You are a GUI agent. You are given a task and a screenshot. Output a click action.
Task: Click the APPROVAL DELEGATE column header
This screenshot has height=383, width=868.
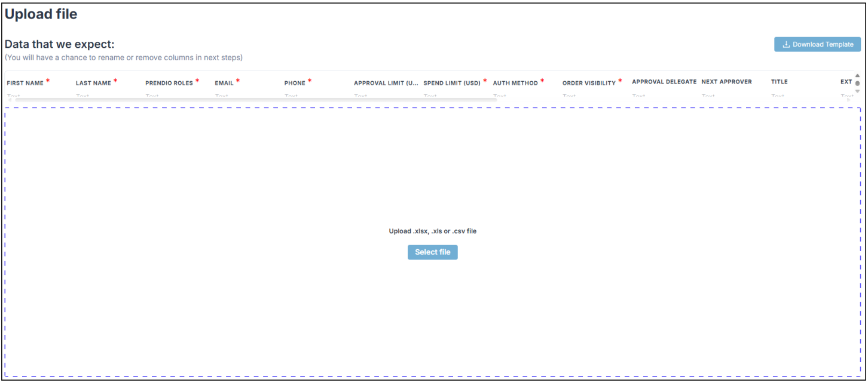pyautogui.click(x=664, y=81)
